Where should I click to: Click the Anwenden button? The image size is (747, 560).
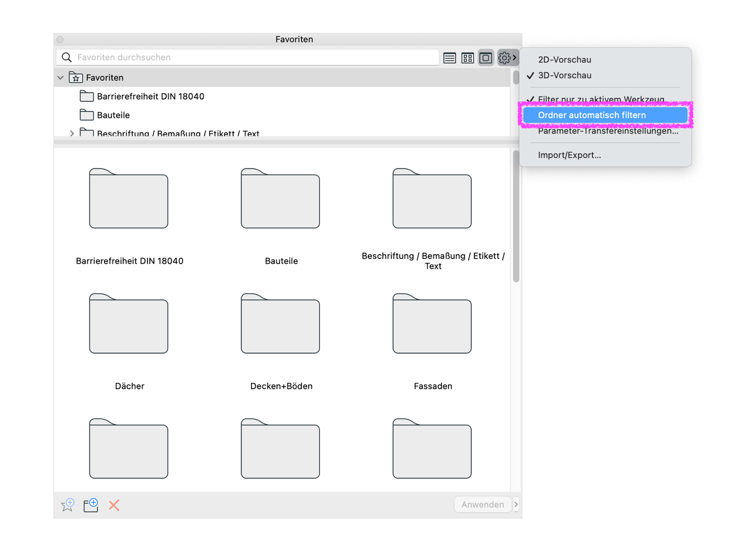click(x=483, y=505)
